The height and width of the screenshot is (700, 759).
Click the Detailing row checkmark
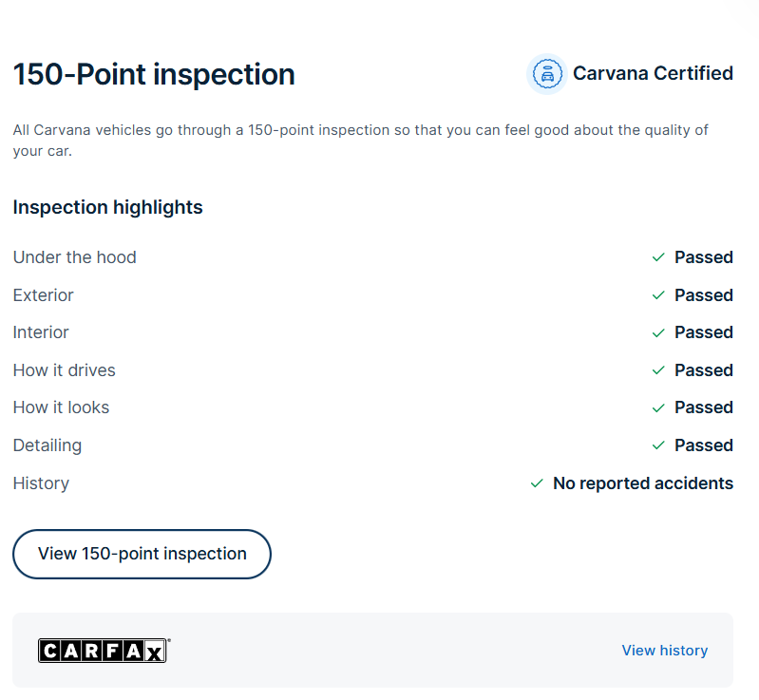657,445
